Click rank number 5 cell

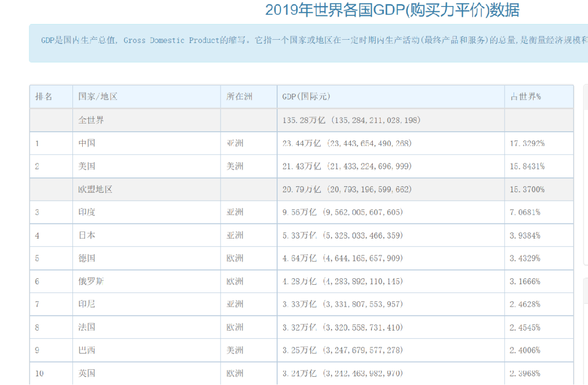[x=51, y=259]
